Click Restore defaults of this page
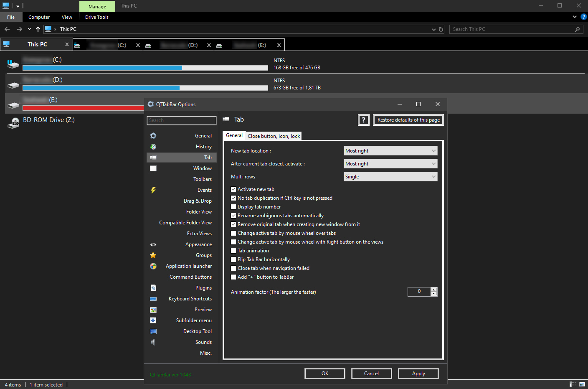This screenshot has width=588, height=389. [x=408, y=120]
